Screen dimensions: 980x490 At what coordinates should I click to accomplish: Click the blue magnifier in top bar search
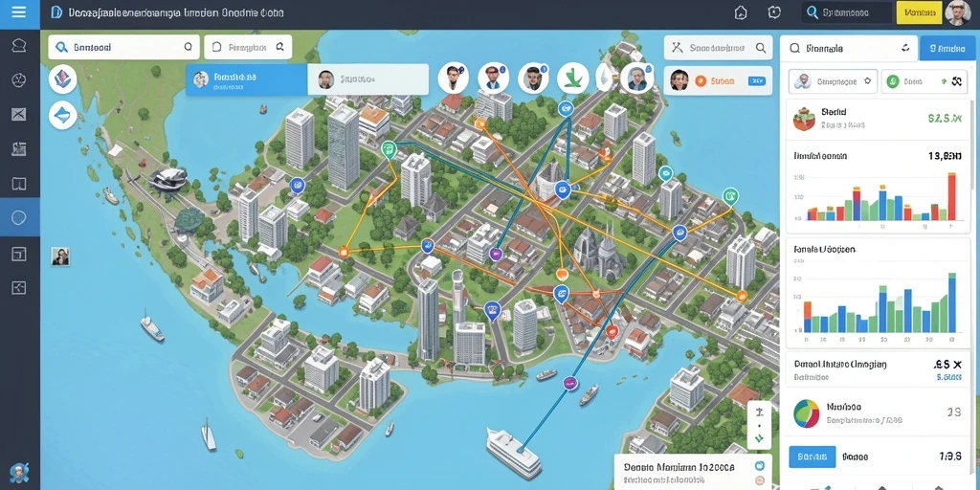[x=813, y=12]
